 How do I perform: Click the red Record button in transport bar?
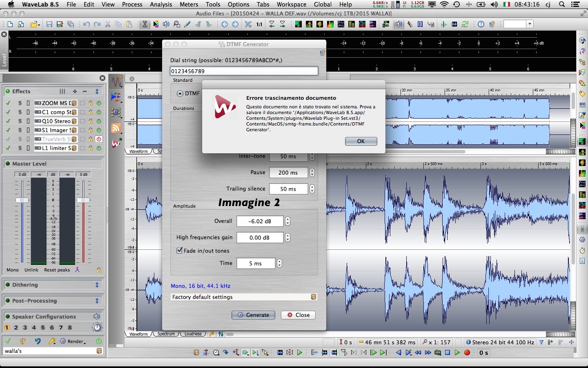(467, 352)
